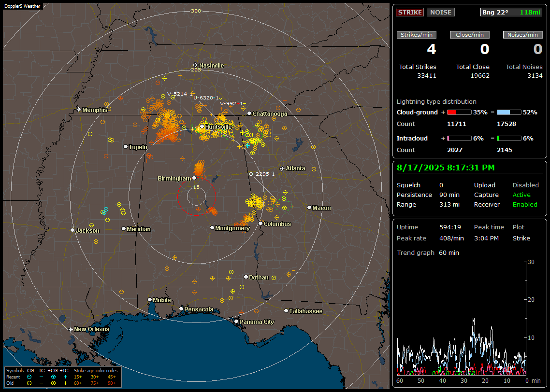Click the positive cloud-ground count 11711

tap(456, 124)
